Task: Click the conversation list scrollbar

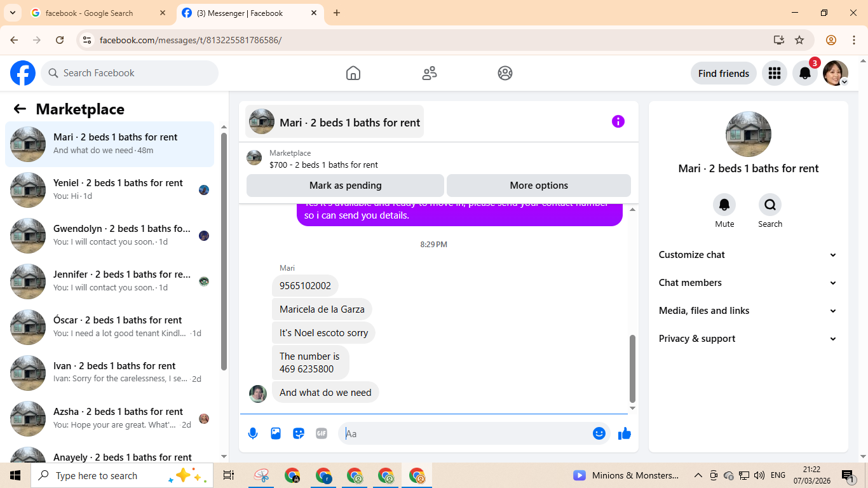Action: click(224, 251)
